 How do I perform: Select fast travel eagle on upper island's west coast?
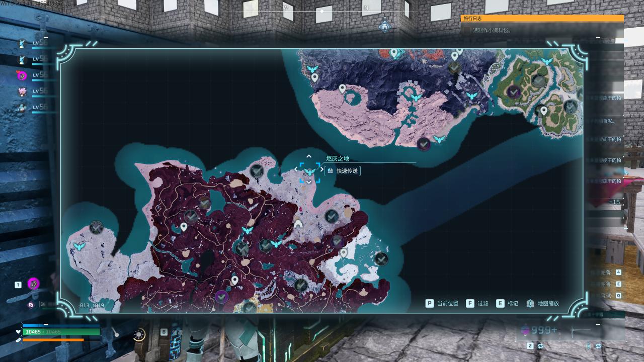click(x=312, y=68)
